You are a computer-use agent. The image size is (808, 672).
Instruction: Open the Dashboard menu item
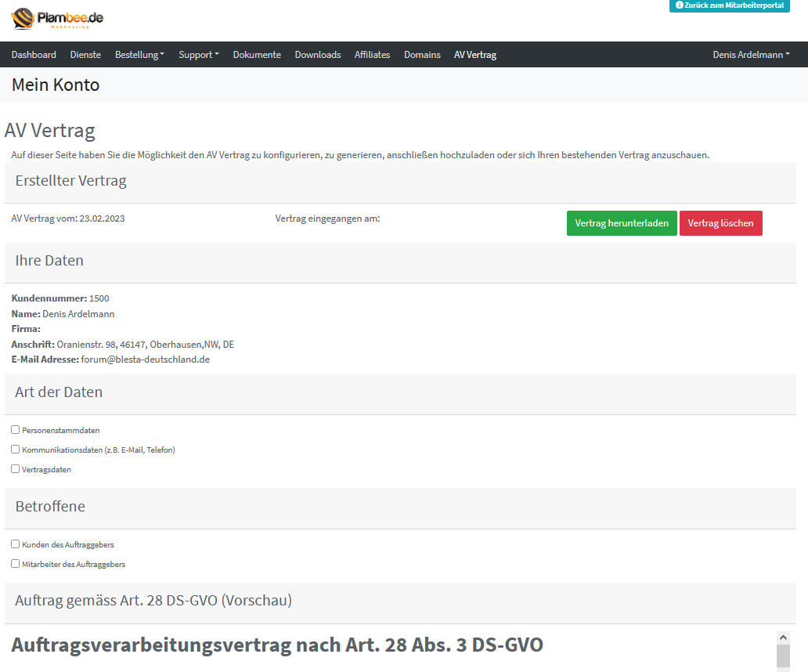[x=34, y=55]
